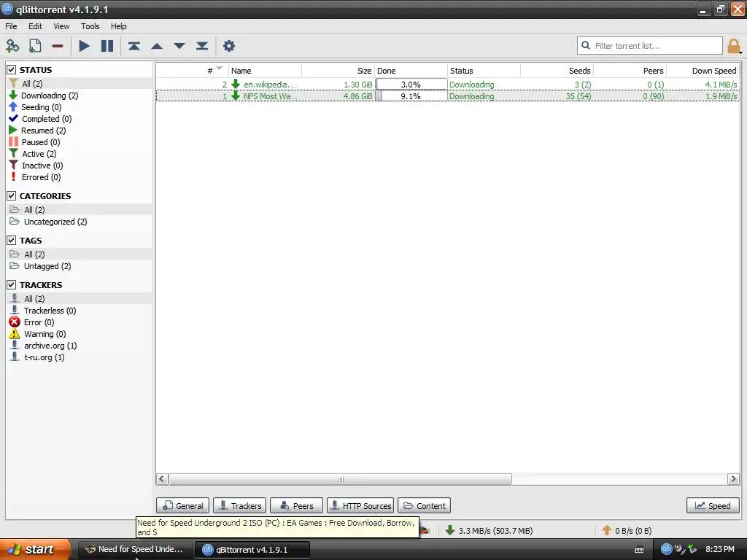Select Error (0) tracker filter
Viewport: 747px width, 560px height.
(x=39, y=322)
